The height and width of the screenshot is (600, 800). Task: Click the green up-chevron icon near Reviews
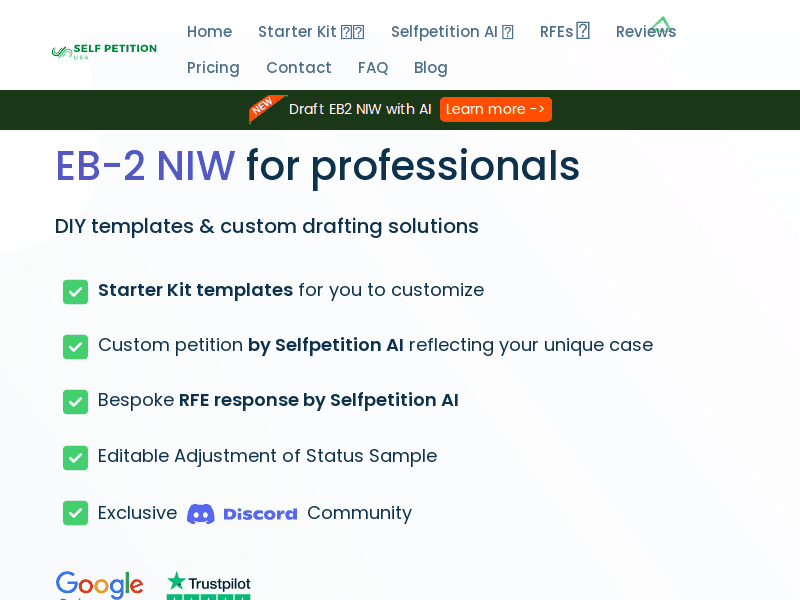661,24
